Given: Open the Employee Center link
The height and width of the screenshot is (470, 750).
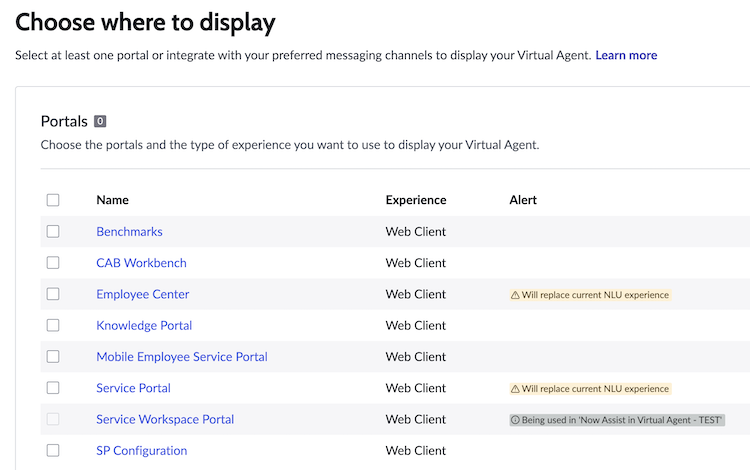Looking at the screenshot, I should click(x=143, y=295).
